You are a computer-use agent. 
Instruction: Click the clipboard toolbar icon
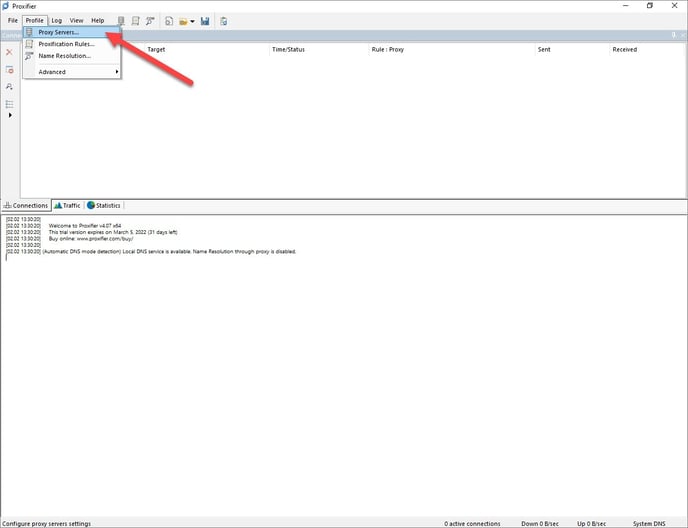point(223,21)
